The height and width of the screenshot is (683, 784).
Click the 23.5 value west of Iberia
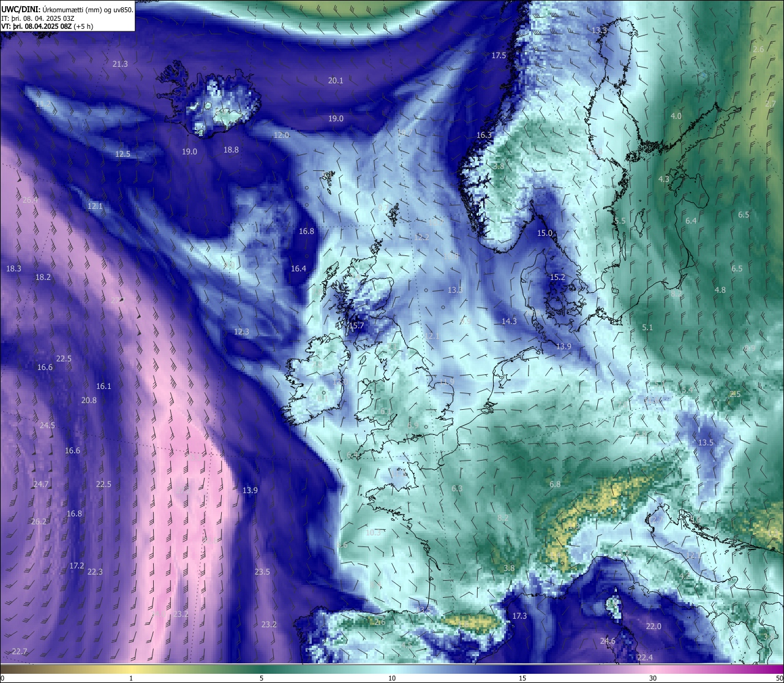(262, 572)
